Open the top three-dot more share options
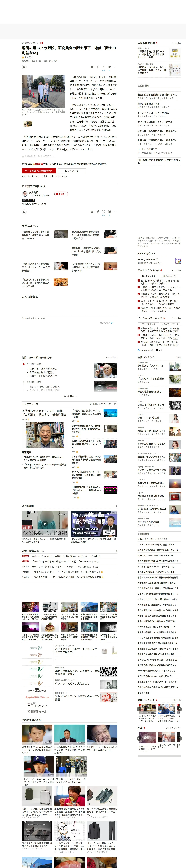 tap(115, 67)
